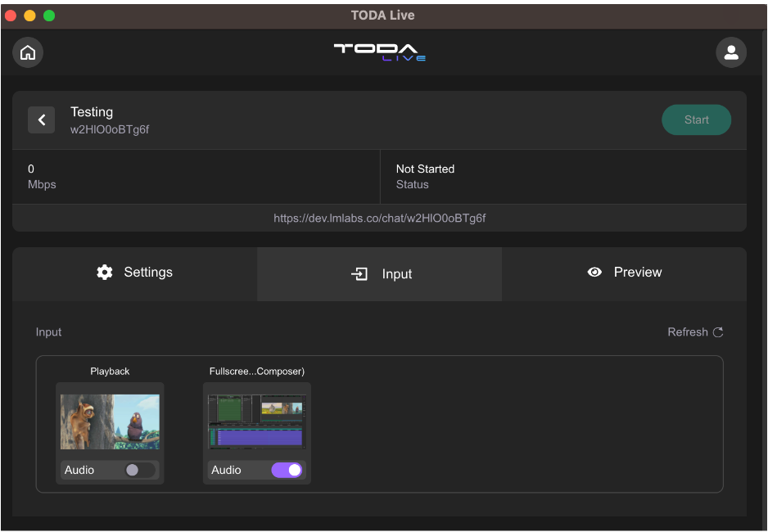This screenshot has height=532, width=768.
Task: Click the Audio label under Fullscreen Composer
Action: coord(226,470)
